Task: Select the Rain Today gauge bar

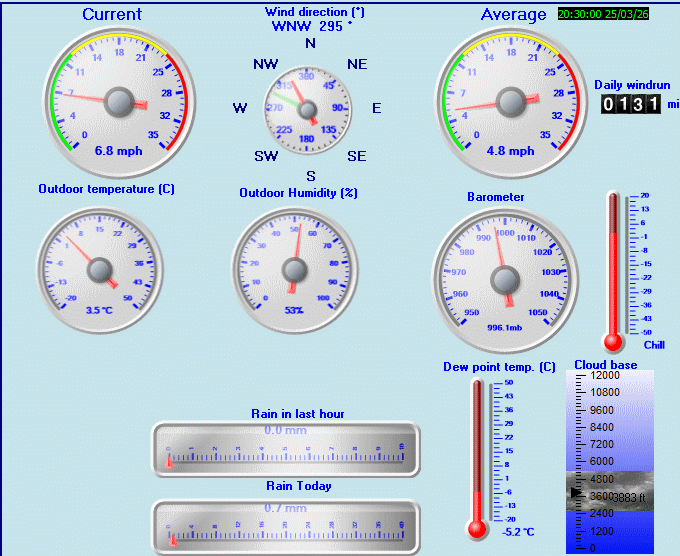Action: (x=286, y=526)
